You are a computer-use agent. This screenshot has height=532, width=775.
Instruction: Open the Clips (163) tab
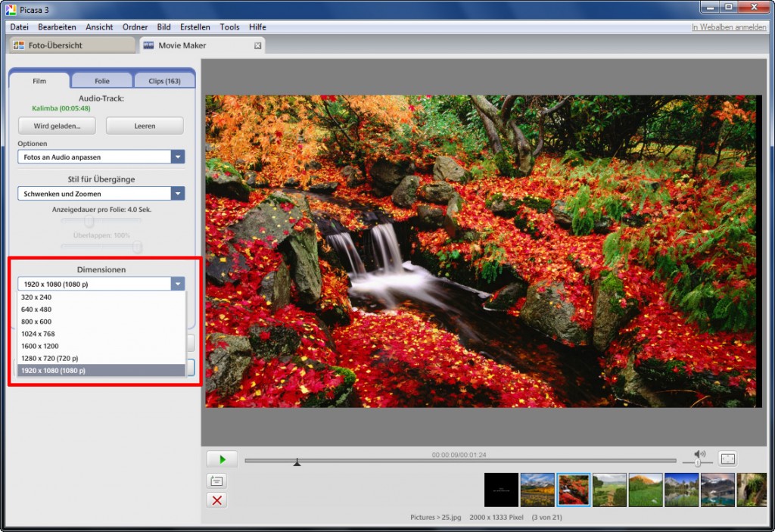pyautogui.click(x=164, y=81)
